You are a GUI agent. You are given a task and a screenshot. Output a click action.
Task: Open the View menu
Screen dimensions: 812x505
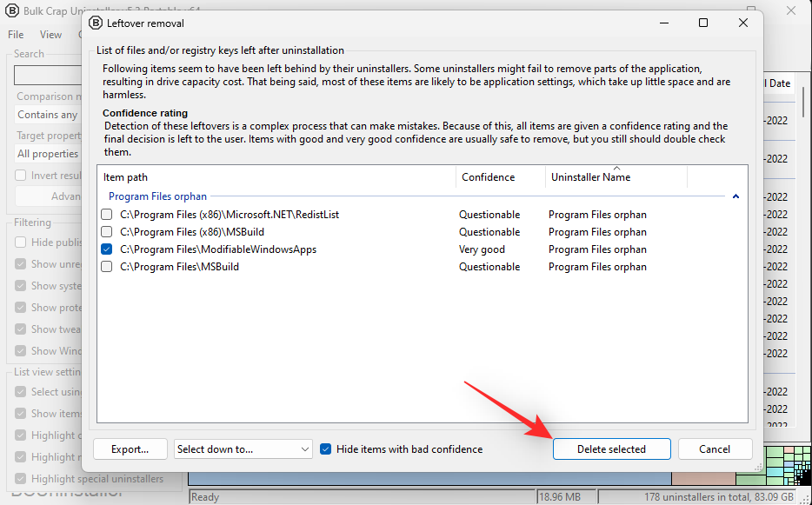(50, 34)
